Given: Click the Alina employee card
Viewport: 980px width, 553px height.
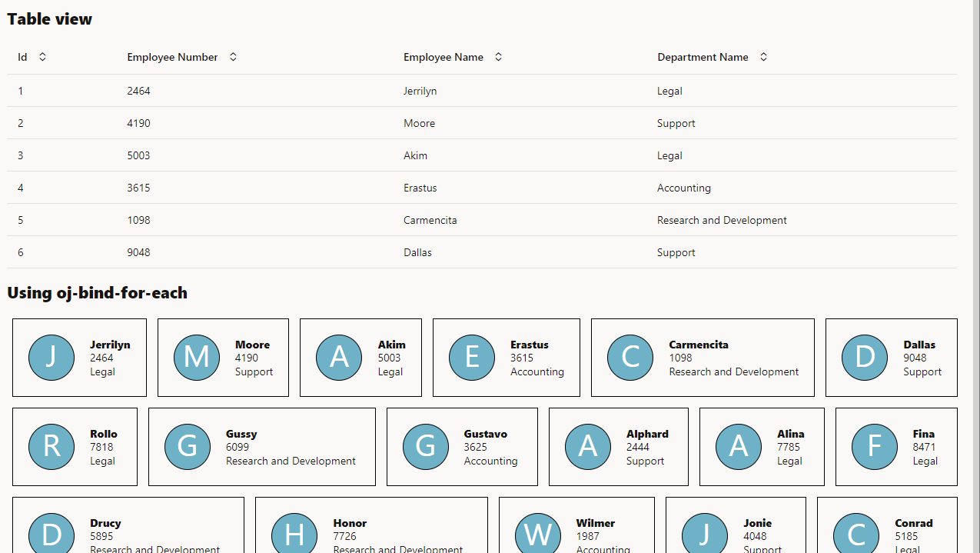Looking at the screenshot, I should click(x=761, y=447).
